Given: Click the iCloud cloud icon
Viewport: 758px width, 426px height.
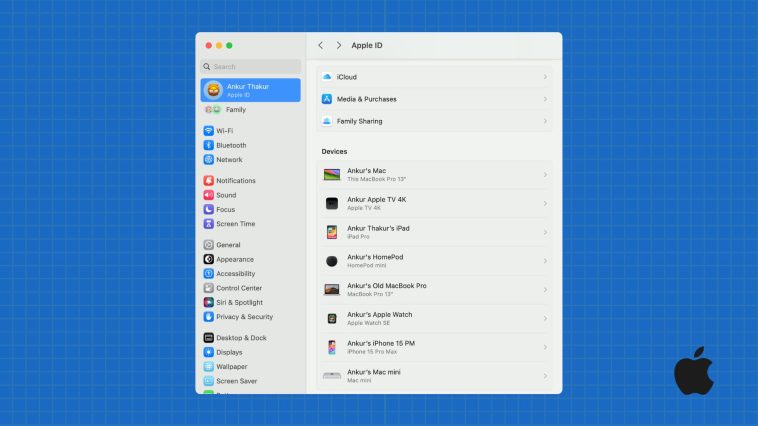Looking at the screenshot, I should tap(327, 77).
